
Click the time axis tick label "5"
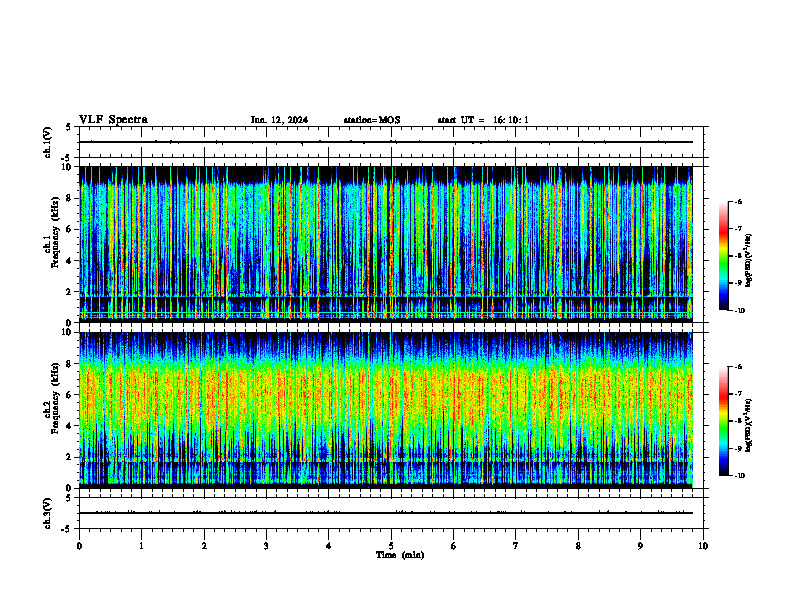391,546
